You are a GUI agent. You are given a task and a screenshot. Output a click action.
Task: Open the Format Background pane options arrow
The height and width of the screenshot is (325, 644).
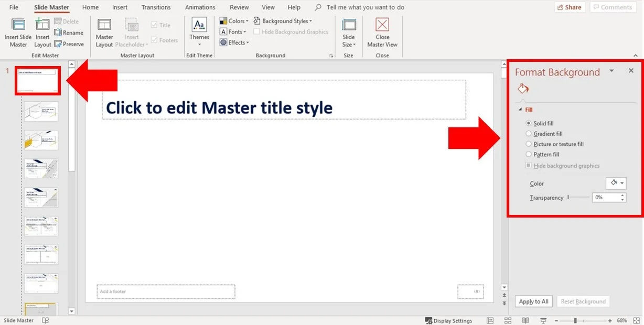[611, 71]
